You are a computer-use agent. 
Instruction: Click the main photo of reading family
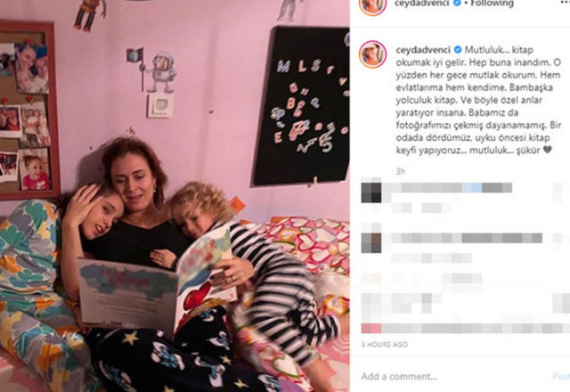175,196
